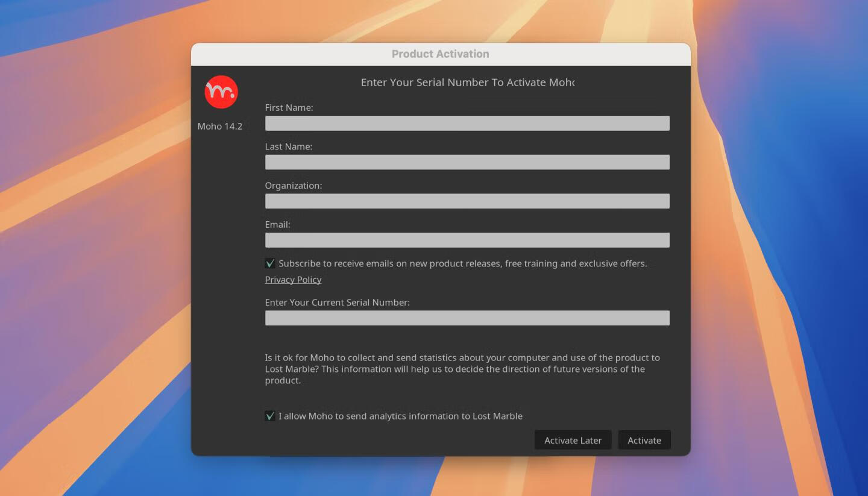The image size is (868, 496).
Task: Focus the Current Serial Number field
Action: click(x=467, y=318)
